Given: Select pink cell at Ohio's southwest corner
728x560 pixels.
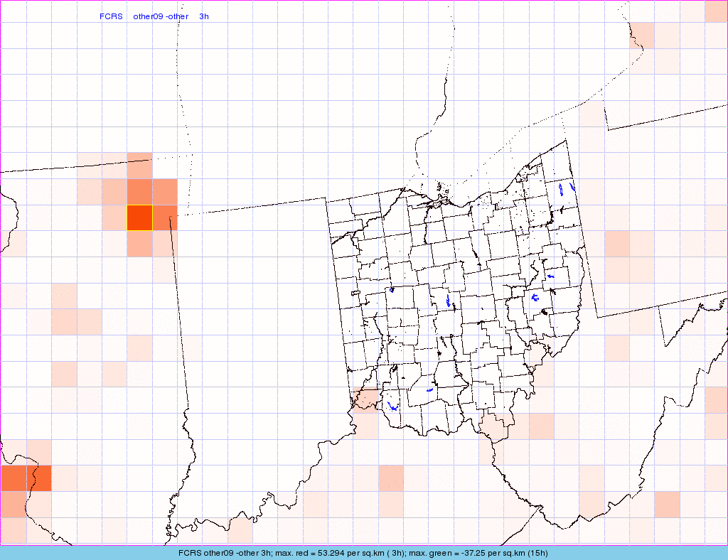Looking at the screenshot, I should 367,399.
